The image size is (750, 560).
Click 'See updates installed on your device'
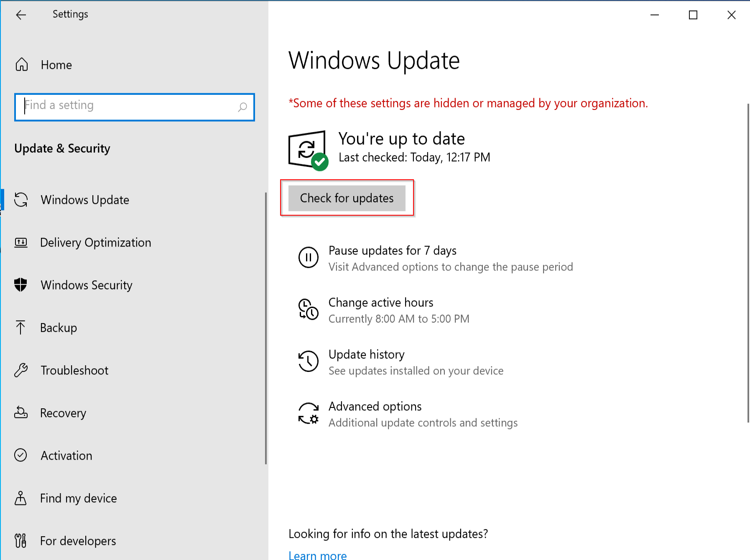coord(416,371)
